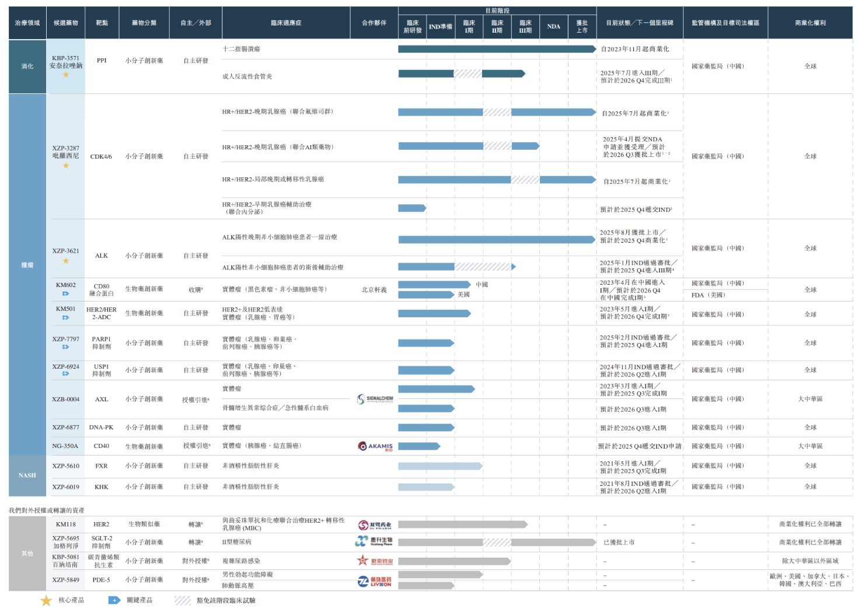Click the DNA-PK target cell

(101, 428)
